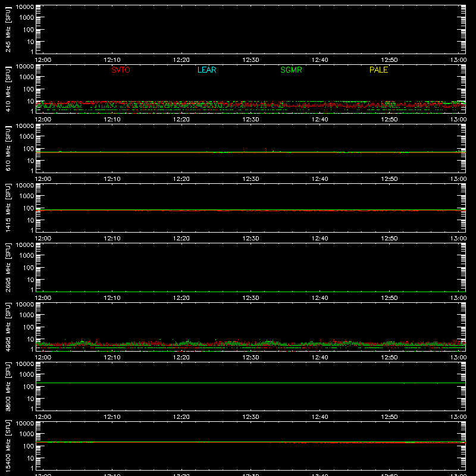Click the green SGMR station label
Viewport: 476px width, 476px height.
(x=291, y=70)
